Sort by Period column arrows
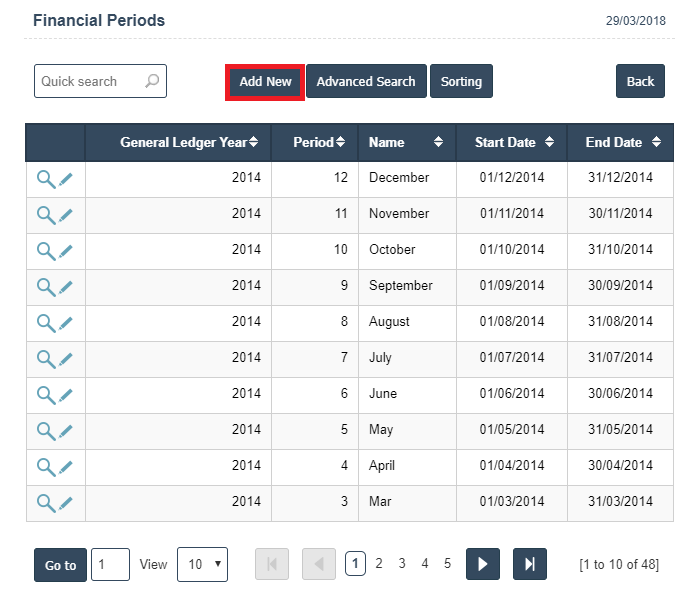Screen dimensions: 697x592 click(340, 142)
